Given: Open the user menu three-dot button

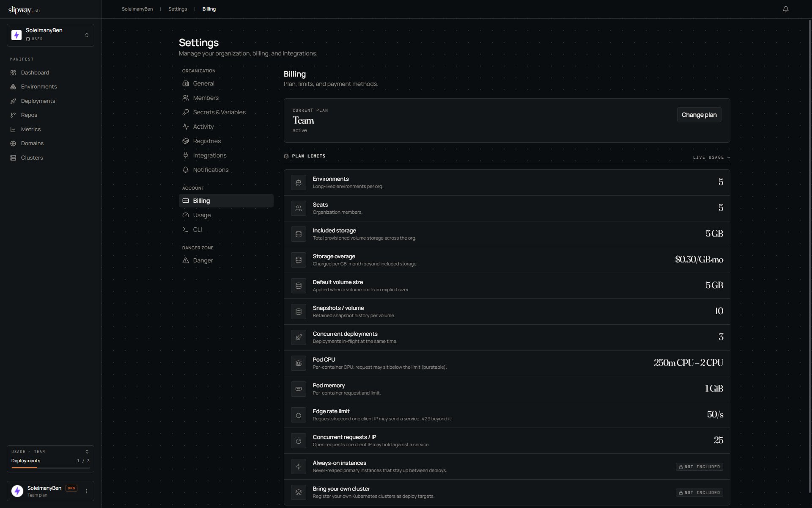Looking at the screenshot, I should [x=87, y=491].
